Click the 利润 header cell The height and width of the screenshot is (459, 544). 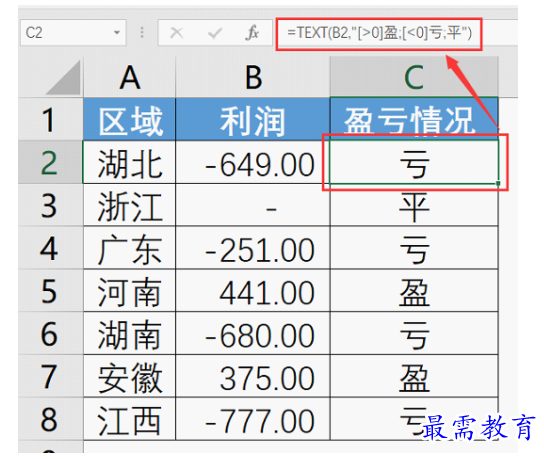click(x=253, y=119)
